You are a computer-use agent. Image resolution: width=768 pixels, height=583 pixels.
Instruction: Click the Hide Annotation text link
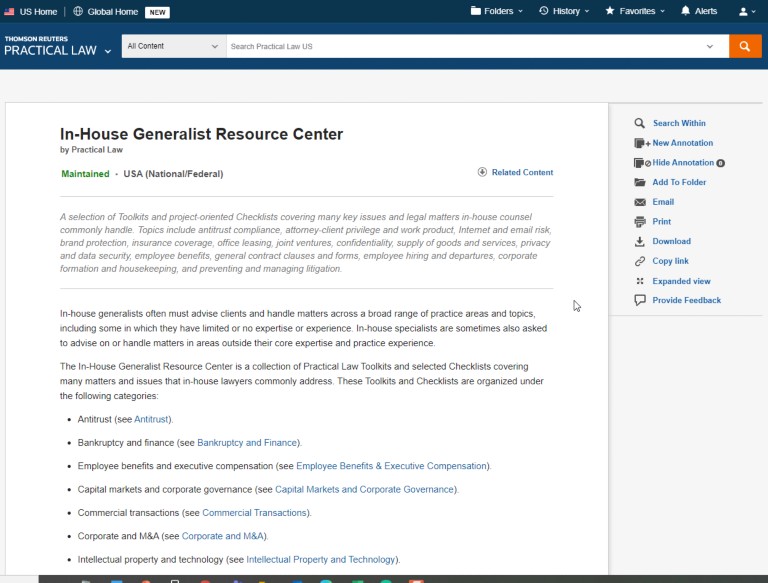coord(683,163)
